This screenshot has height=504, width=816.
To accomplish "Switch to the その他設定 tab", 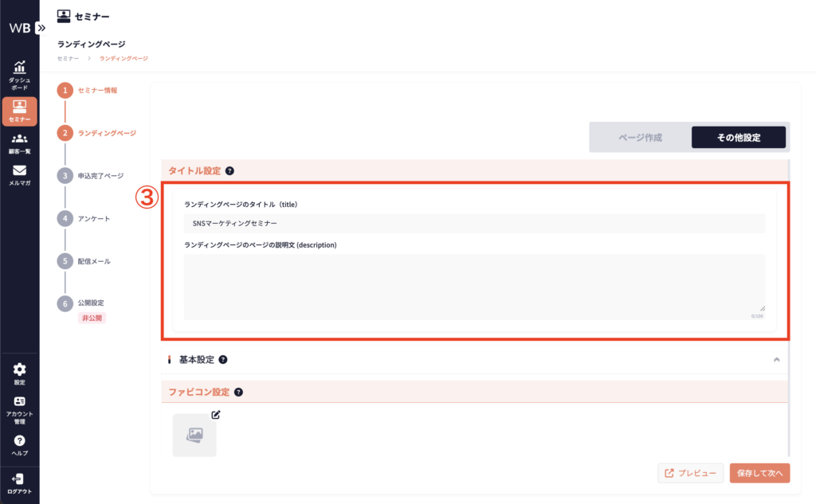I will click(x=738, y=138).
